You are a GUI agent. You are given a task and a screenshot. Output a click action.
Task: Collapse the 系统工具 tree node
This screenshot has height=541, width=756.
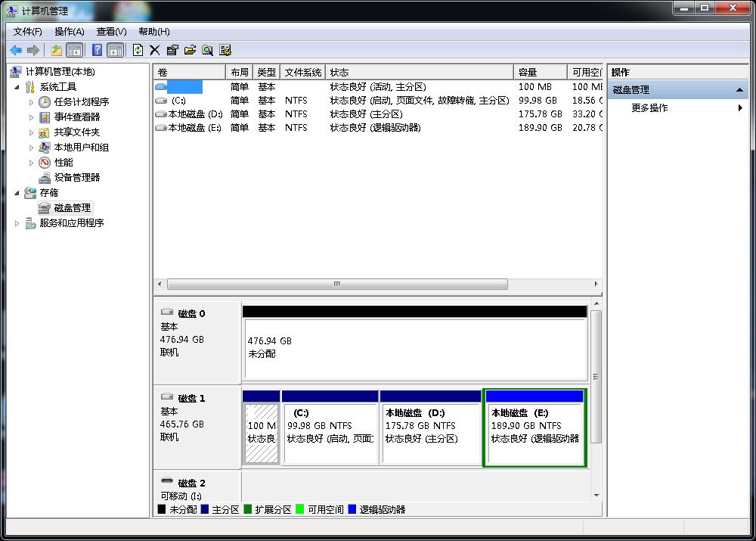point(18,87)
